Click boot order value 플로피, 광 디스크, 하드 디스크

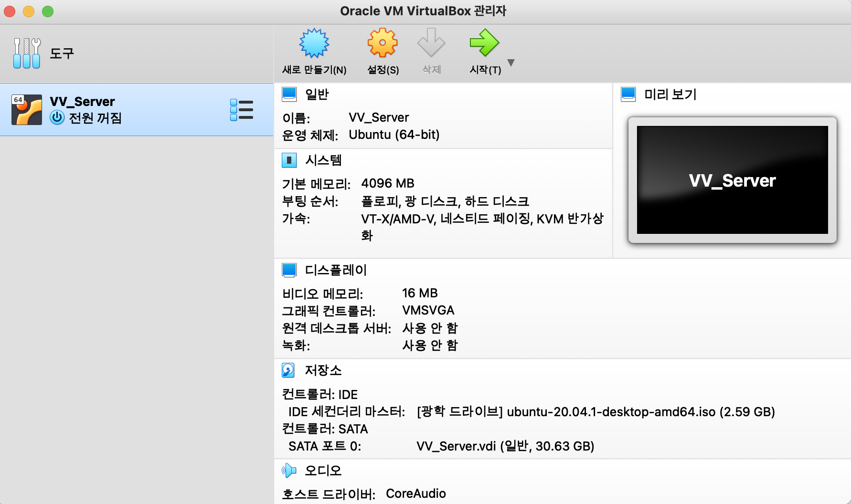click(445, 201)
